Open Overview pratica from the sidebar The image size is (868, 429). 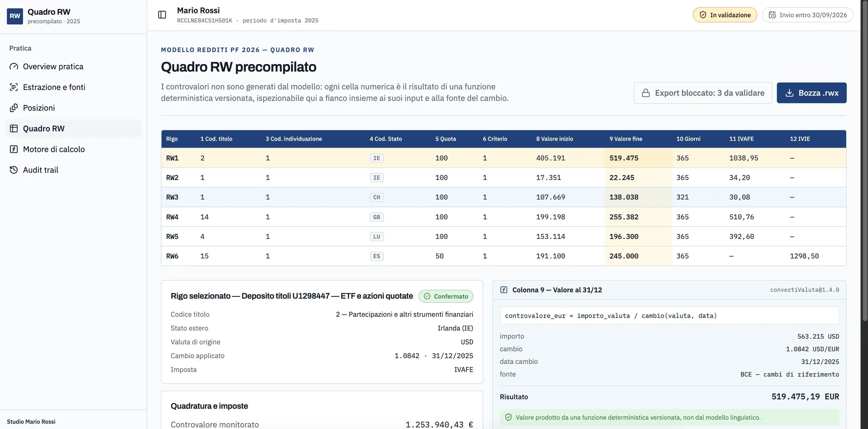click(73, 66)
